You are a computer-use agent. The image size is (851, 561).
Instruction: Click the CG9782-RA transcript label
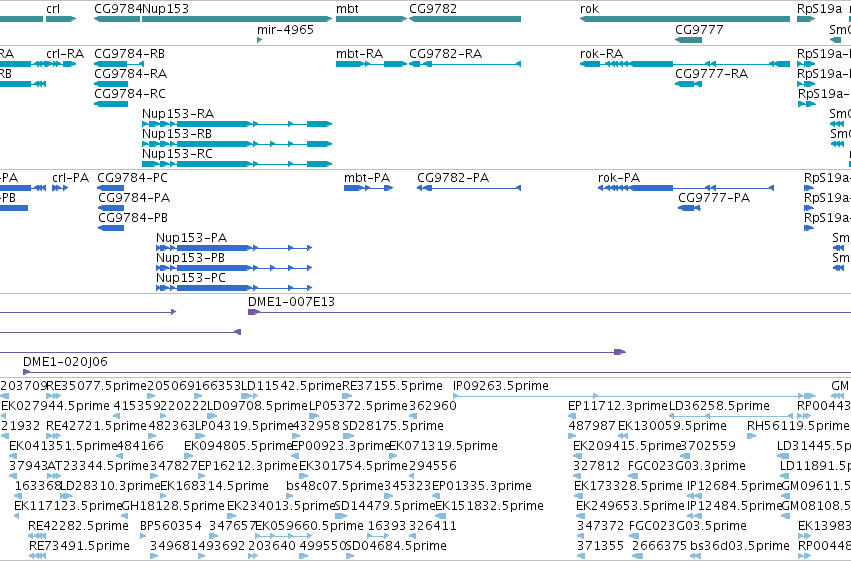point(446,54)
